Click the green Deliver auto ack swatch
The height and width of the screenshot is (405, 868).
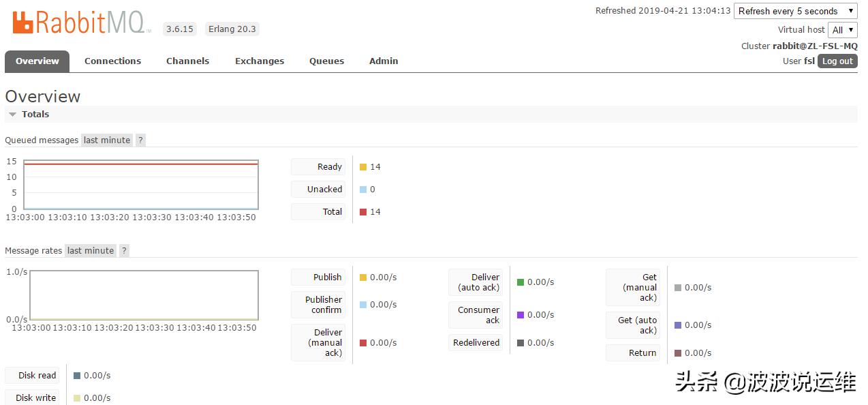tap(521, 282)
